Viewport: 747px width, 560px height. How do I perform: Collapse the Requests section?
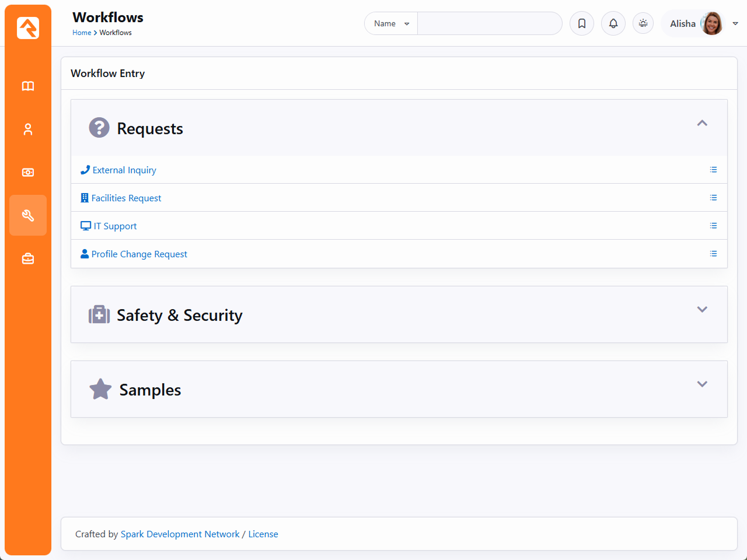click(x=702, y=123)
